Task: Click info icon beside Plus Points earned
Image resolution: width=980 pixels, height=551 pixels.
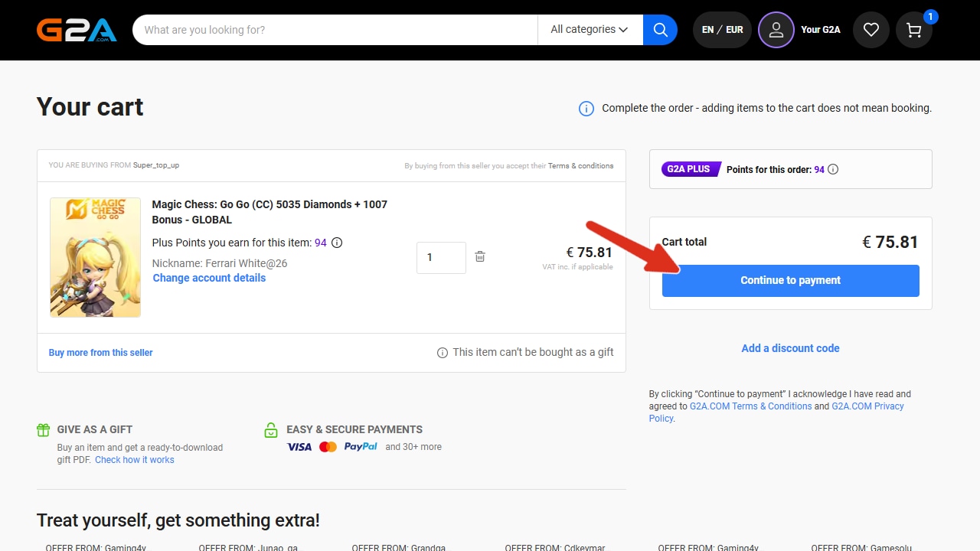Action: (x=337, y=243)
